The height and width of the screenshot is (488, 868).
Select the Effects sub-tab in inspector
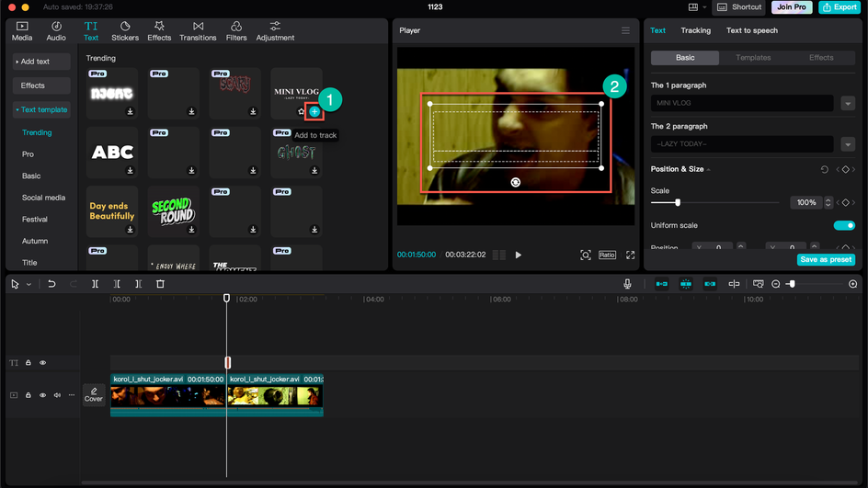821,58
